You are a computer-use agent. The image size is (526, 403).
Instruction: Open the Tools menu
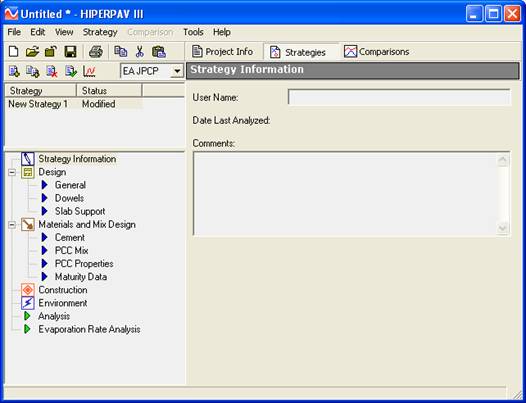pos(193,32)
